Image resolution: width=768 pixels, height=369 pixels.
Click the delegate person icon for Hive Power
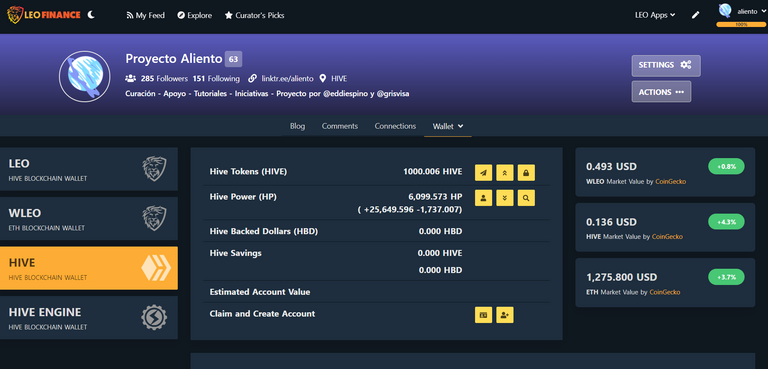click(x=483, y=198)
